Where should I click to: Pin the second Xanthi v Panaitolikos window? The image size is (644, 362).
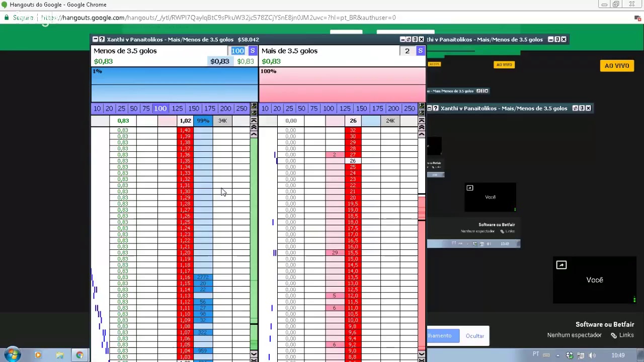coord(582,108)
